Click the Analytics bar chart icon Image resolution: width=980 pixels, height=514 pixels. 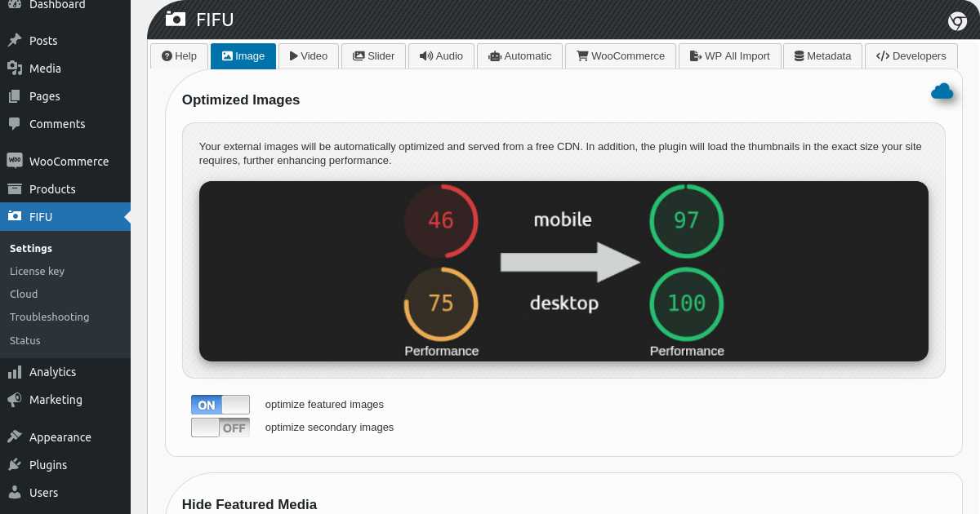point(15,372)
